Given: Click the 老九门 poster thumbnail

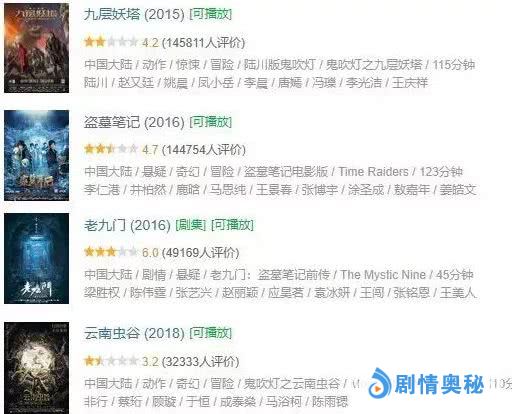Looking at the screenshot, I should point(36,259).
